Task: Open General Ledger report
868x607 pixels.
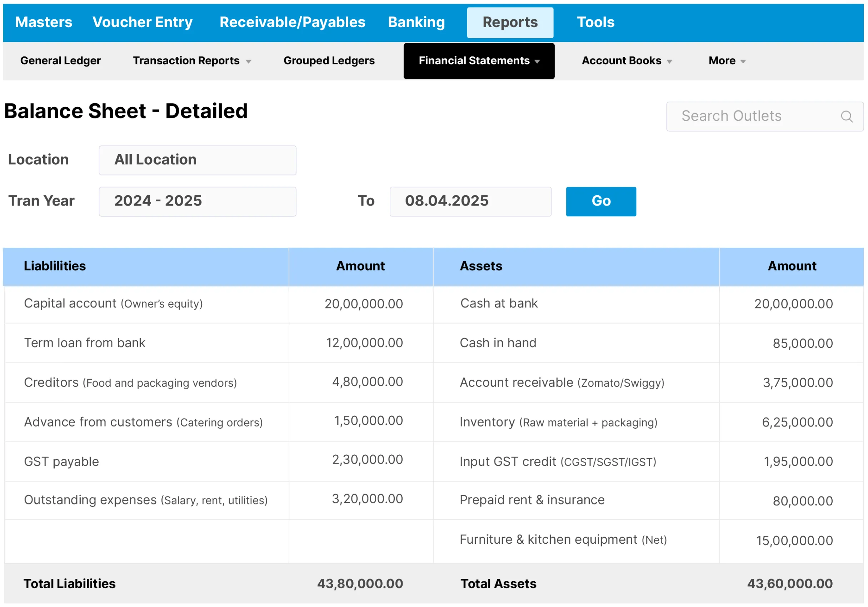Action: pos(60,60)
